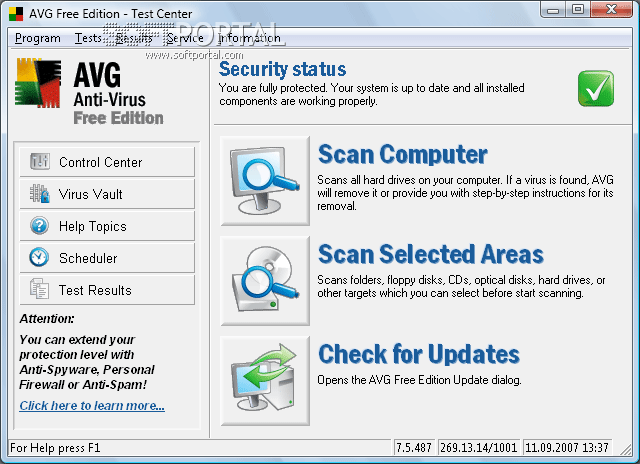640x464 pixels.
Task: Click the Check for Updates arrows icon
Action: coord(265,381)
